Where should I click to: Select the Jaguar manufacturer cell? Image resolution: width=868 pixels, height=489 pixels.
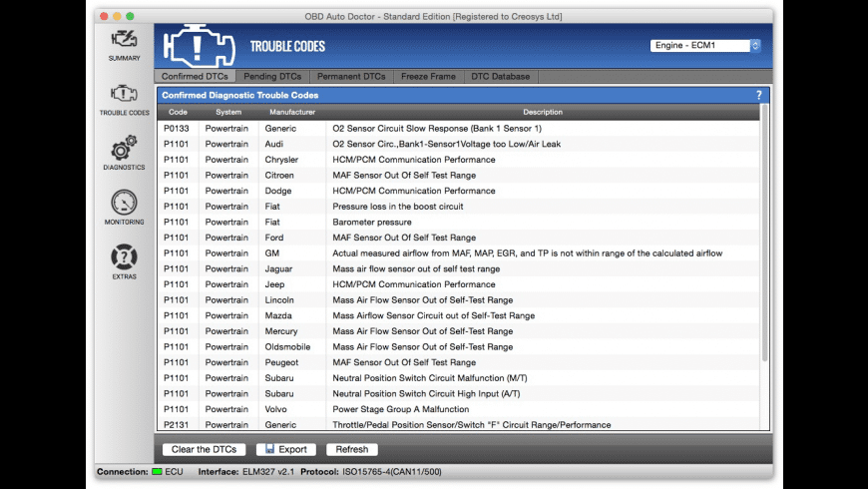tap(278, 268)
